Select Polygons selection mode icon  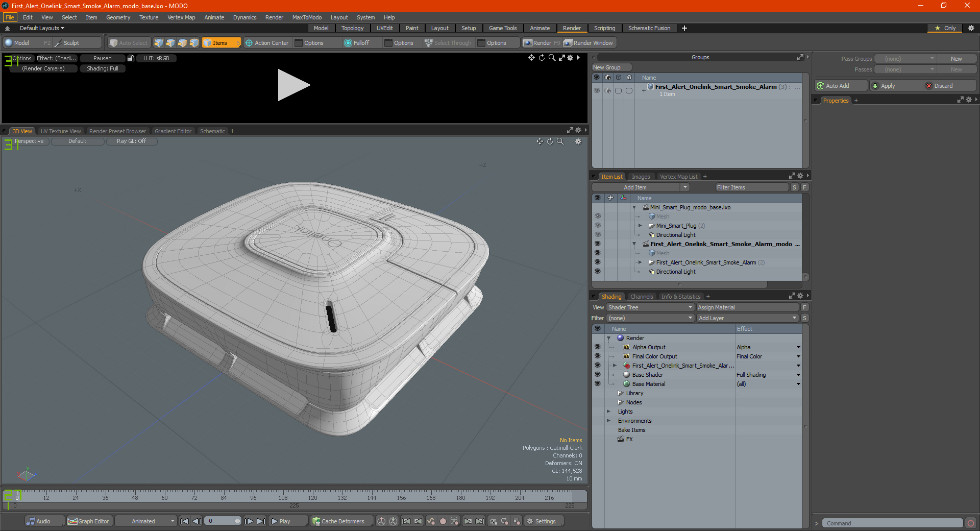click(182, 43)
